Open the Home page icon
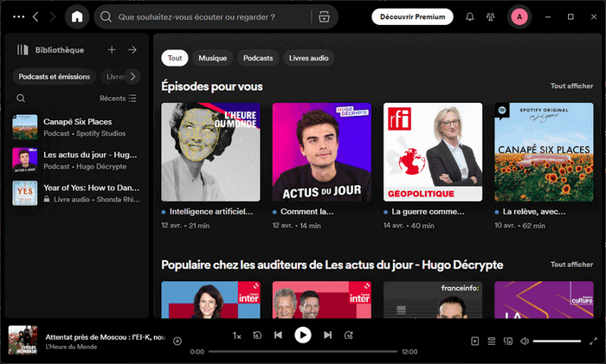The image size is (606, 364). click(x=77, y=17)
